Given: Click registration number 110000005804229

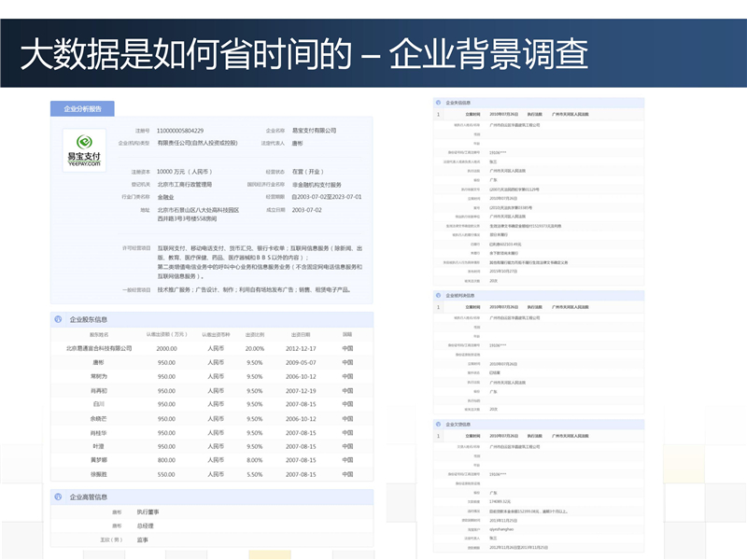Looking at the screenshot, I should (180, 131).
